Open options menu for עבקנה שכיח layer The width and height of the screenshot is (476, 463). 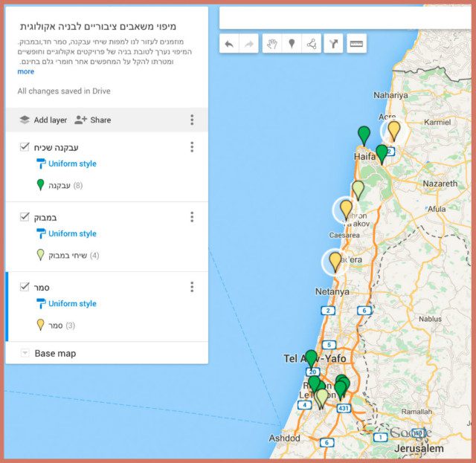tap(192, 147)
